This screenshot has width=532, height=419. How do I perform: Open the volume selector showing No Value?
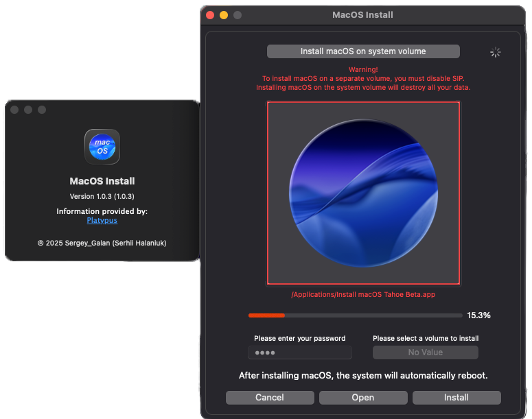click(426, 352)
